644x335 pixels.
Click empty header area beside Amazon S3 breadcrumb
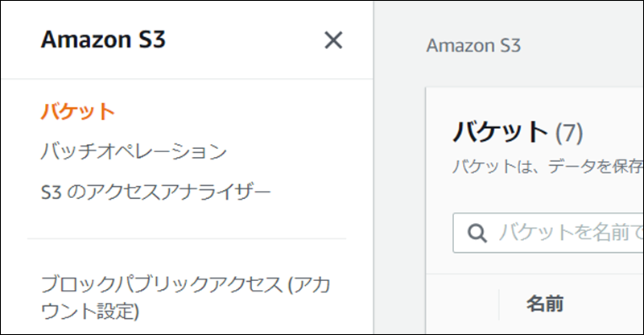[x=582, y=45]
